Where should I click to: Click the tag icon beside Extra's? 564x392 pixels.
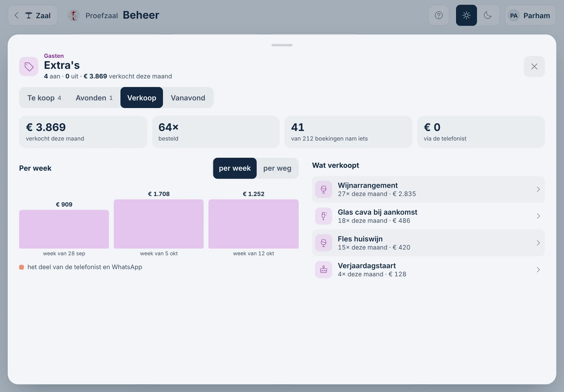[x=29, y=66]
